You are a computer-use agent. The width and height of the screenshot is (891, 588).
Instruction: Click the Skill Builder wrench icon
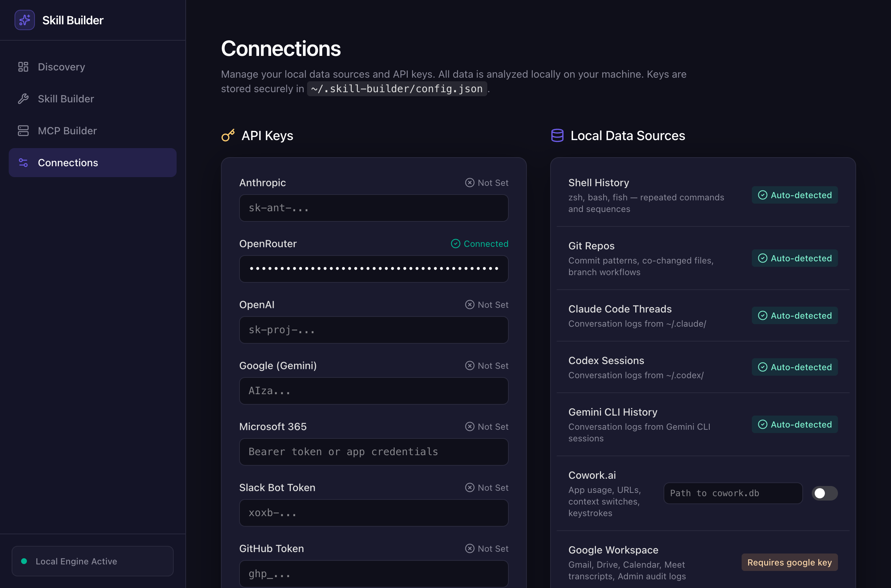tap(23, 99)
